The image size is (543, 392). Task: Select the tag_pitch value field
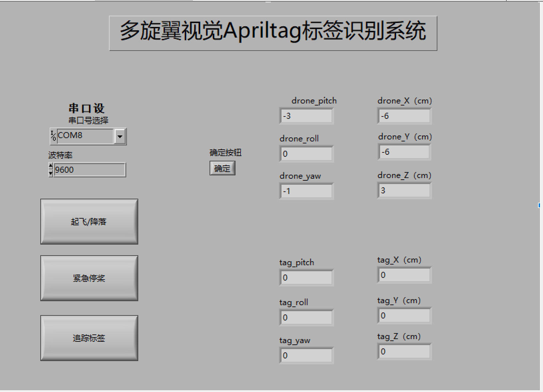(x=306, y=278)
